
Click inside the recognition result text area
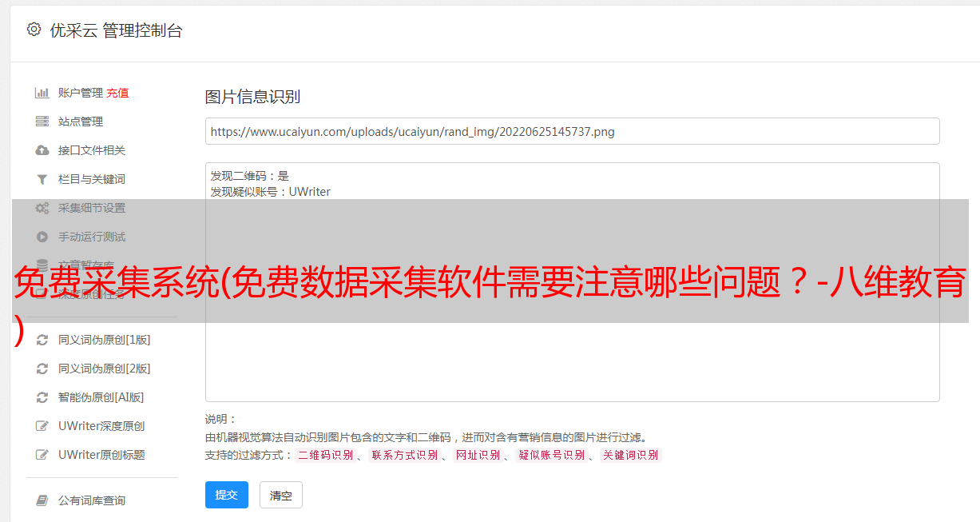tap(572, 282)
